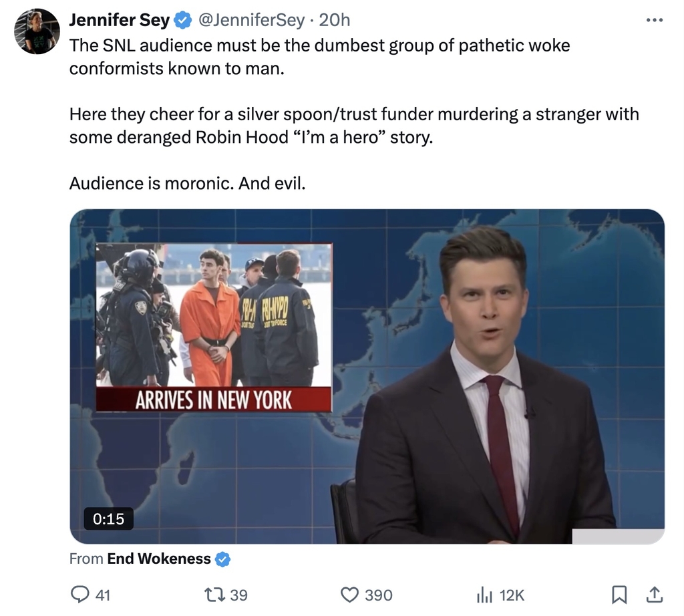Open the Jennifer Sey display name link
Screen dimensions: 684x616
point(119,20)
